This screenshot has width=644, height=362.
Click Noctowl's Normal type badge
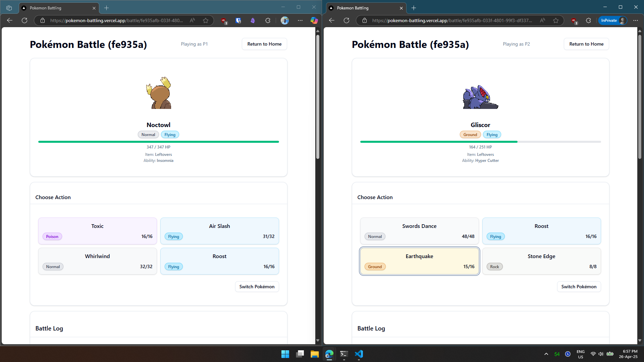[x=148, y=135]
